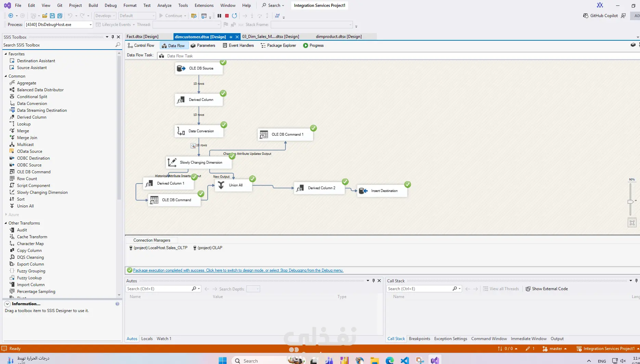
Task: Select the OLE DB Source component
Action: click(199, 68)
